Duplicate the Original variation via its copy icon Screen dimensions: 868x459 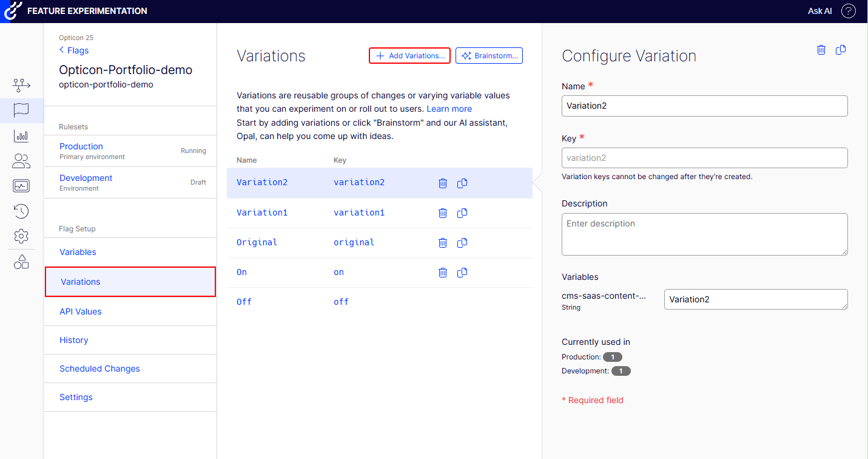click(x=462, y=242)
